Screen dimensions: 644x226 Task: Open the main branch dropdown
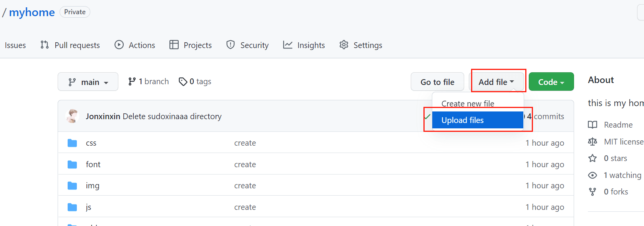pos(88,82)
